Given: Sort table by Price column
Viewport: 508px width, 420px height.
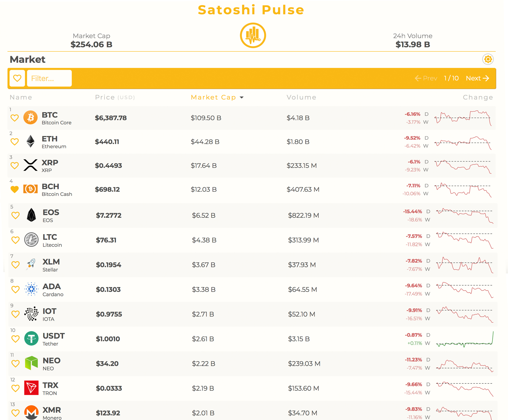Looking at the screenshot, I should point(115,97).
